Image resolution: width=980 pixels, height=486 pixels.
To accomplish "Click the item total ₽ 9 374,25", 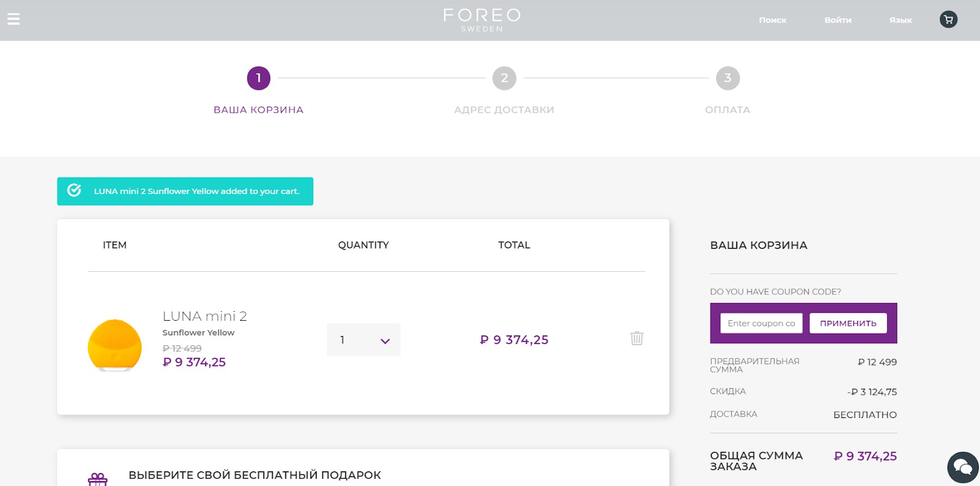I will pos(514,340).
